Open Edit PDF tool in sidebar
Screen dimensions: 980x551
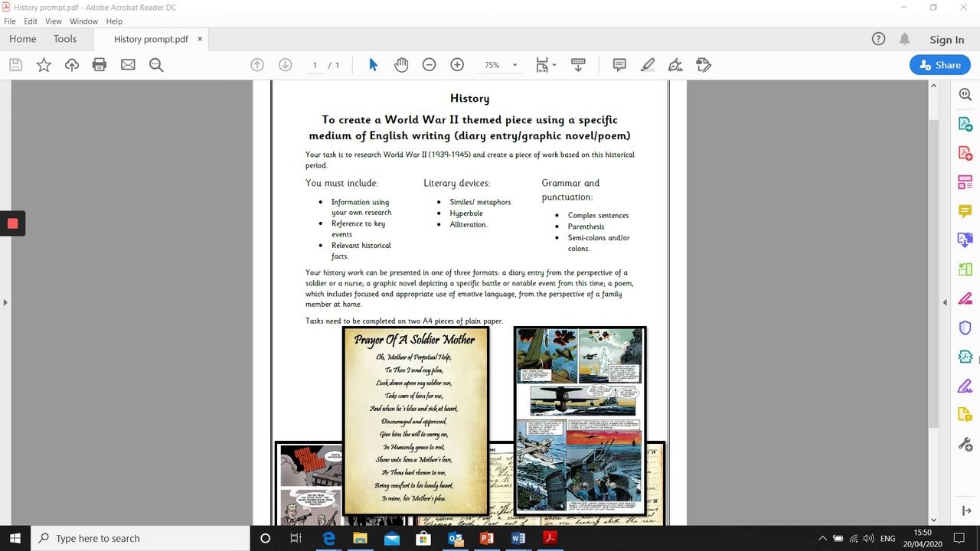pyautogui.click(x=965, y=182)
